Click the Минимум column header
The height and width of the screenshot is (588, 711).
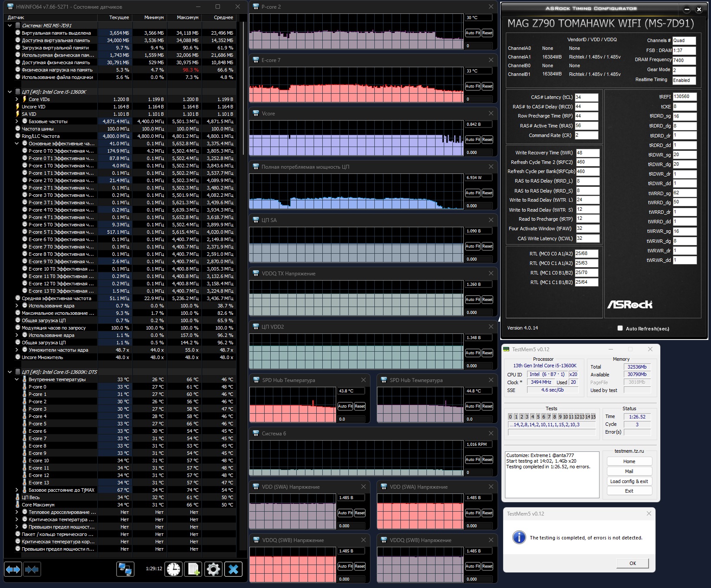pyautogui.click(x=149, y=17)
